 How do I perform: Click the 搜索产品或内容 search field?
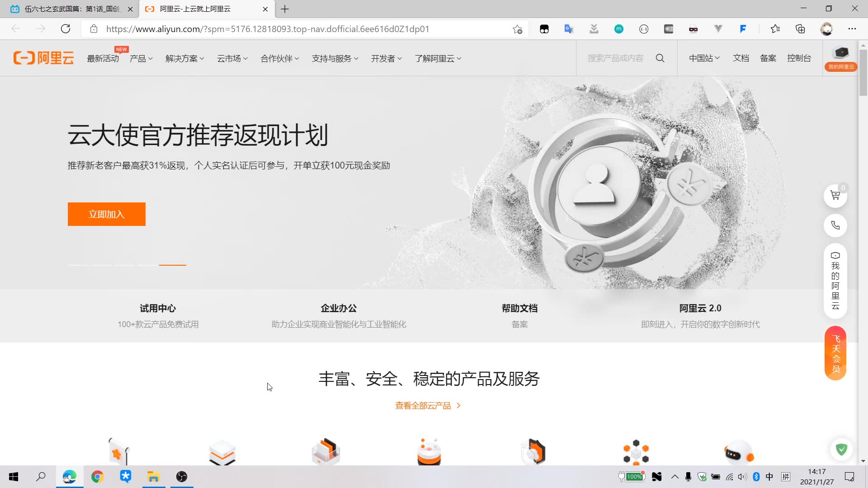point(615,58)
